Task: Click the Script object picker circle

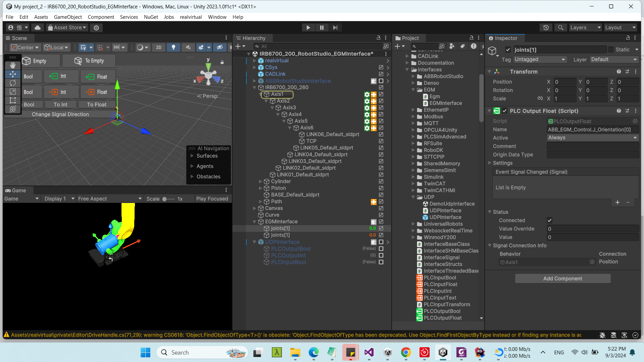Action: click(x=635, y=121)
